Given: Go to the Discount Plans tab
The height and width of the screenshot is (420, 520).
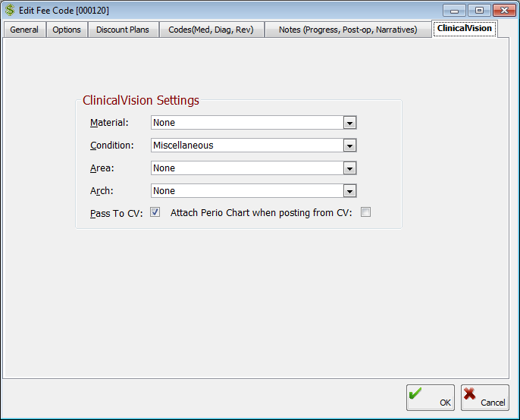Looking at the screenshot, I should click(123, 30).
